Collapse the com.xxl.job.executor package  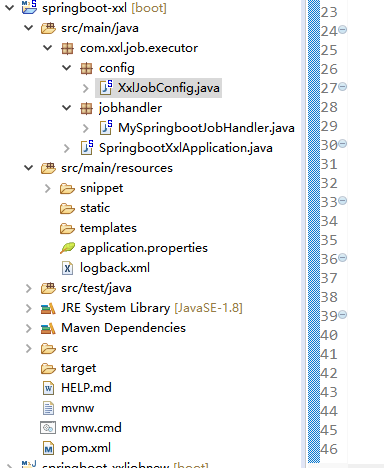click(48, 48)
